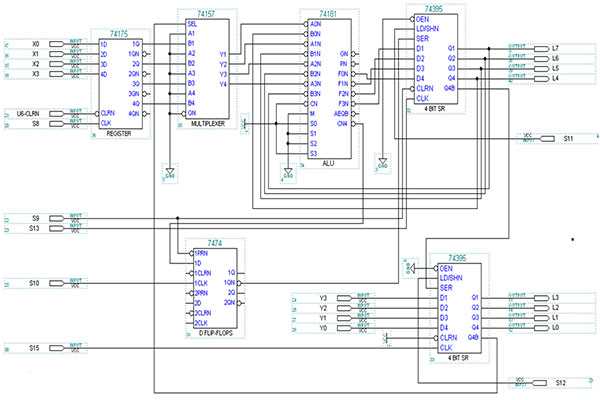
Task: Click the Y3 input pin symbol
Action: (x=344, y=298)
